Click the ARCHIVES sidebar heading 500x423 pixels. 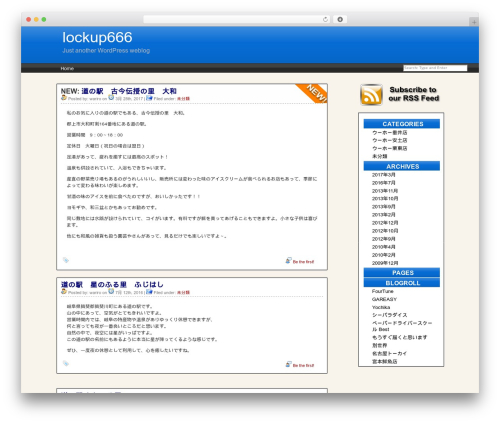(402, 166)
